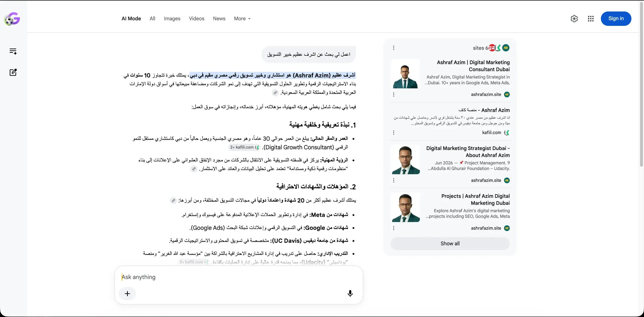Click thumbnail of Projects result
The image size is (644, 317).
(x=405, y=207)
